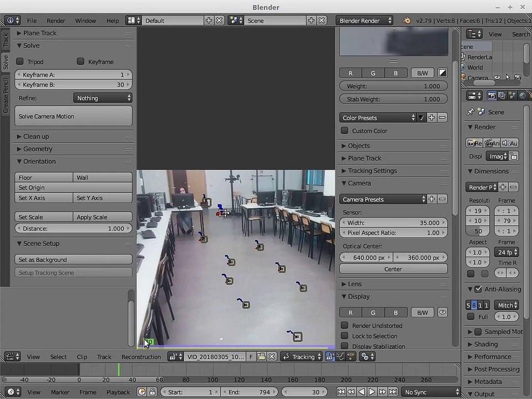Toggle the display eye icon beside B/W
The width and height of the screenshot is (532, 399).
[x=442, y=313]
